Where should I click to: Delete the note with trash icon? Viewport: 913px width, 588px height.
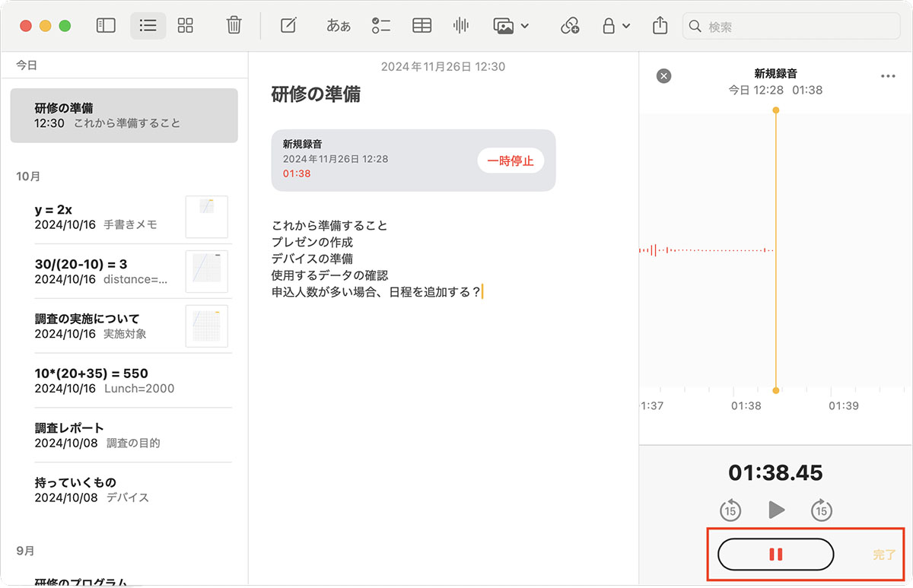234,26
